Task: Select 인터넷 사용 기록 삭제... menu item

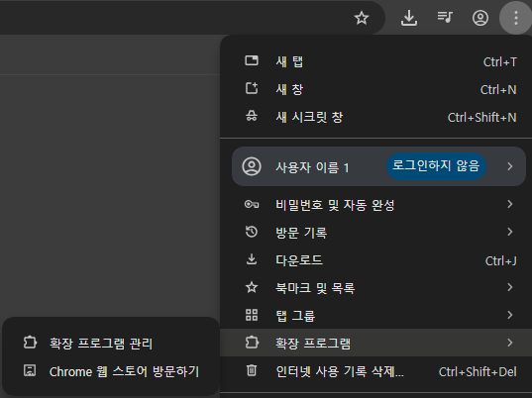Action: click(375, 371)
